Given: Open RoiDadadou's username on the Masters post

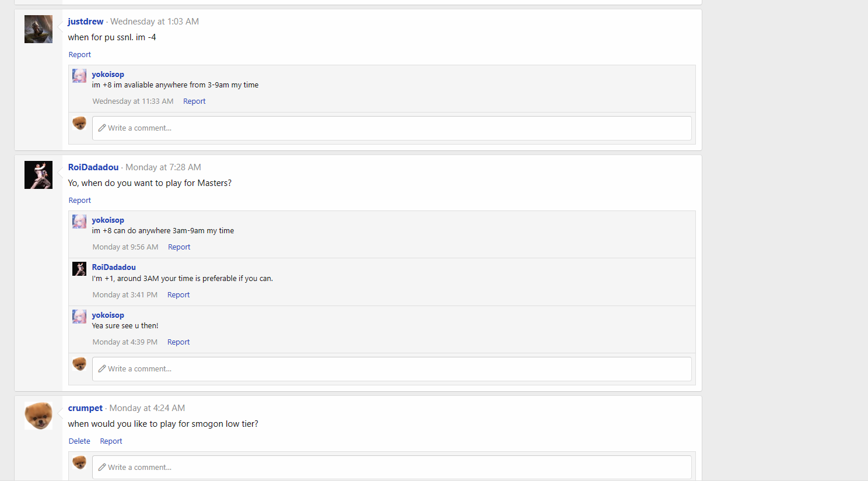Looking at the screenshot, I should coord(93,167).
